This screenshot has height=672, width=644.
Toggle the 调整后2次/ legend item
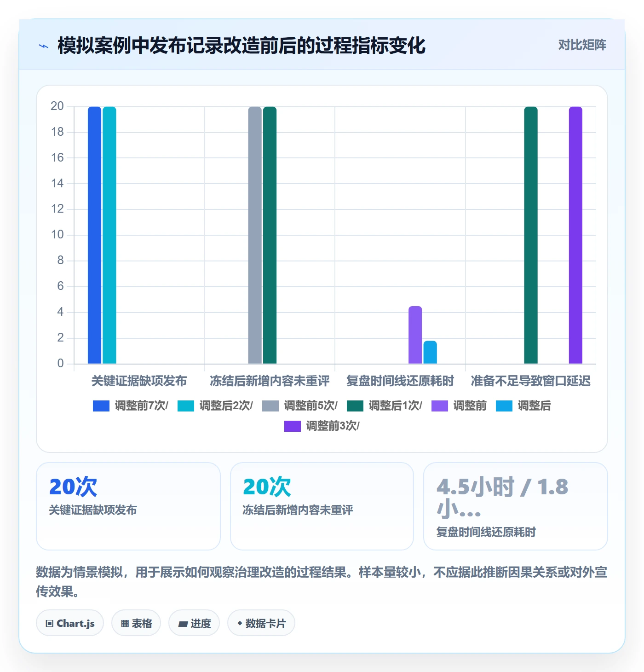[x=215, y=406]
